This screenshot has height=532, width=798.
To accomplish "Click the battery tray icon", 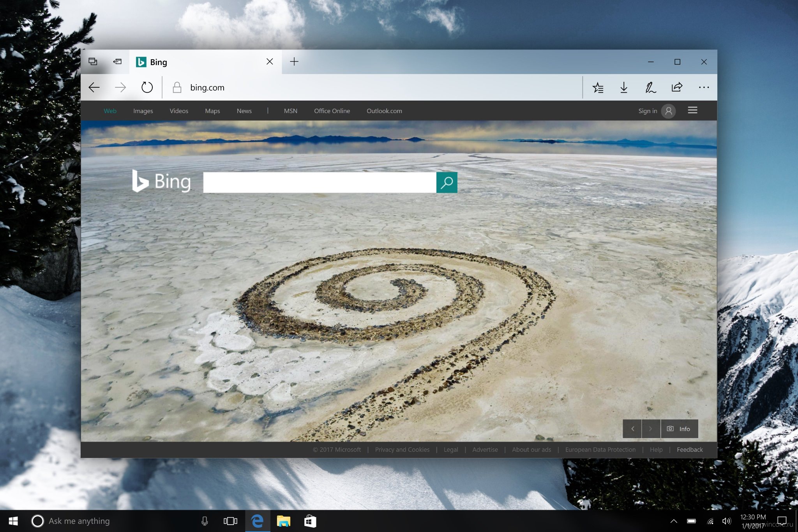I will [x=692, y=521].
